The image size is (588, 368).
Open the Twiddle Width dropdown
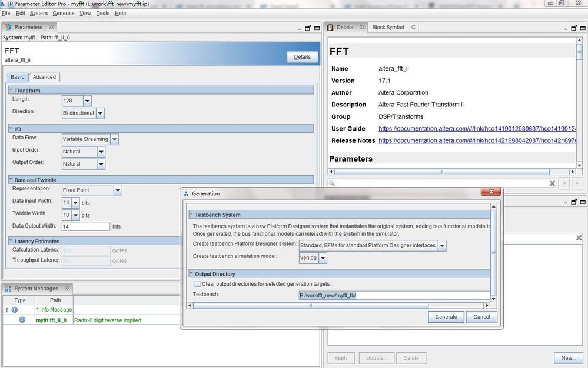pos(75,215)
